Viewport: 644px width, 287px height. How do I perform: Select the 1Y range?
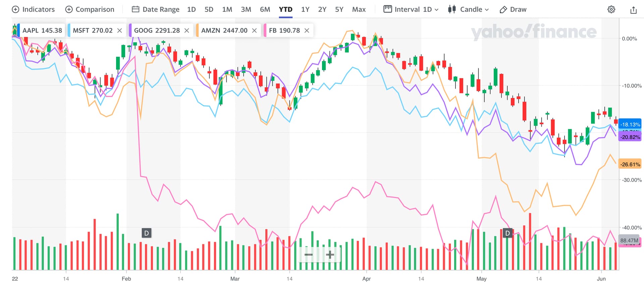[305, 9]
